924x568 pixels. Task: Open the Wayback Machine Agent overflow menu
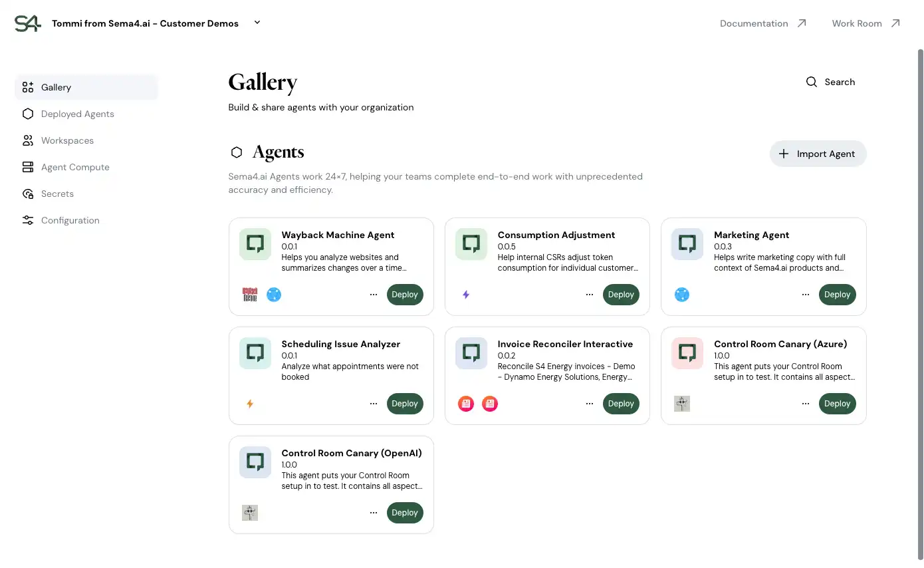point(373,294)
